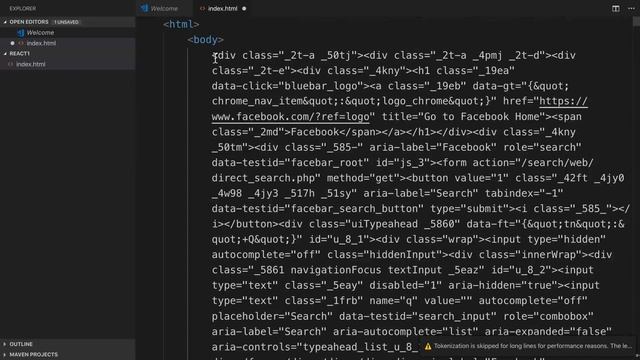Open the split editor icon
Screen dimensions: 640x360
(616, 9)
